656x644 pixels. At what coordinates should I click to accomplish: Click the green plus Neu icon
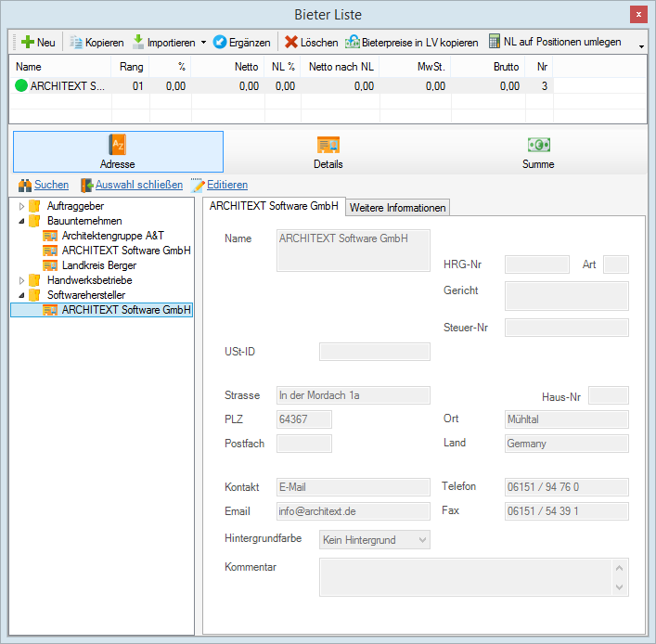click(28, 43)
